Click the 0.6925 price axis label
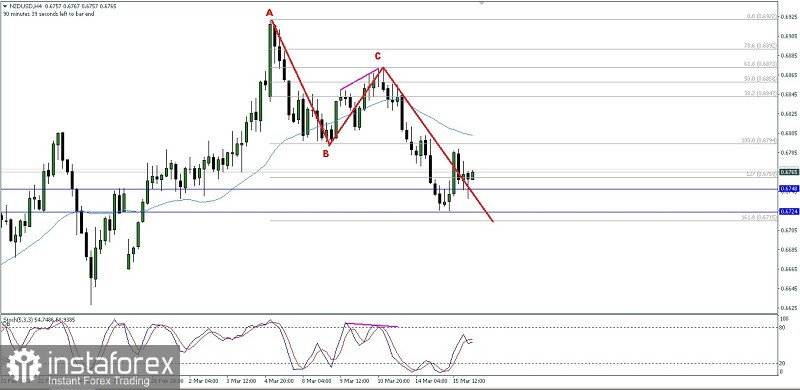 [x=789, y=17]
